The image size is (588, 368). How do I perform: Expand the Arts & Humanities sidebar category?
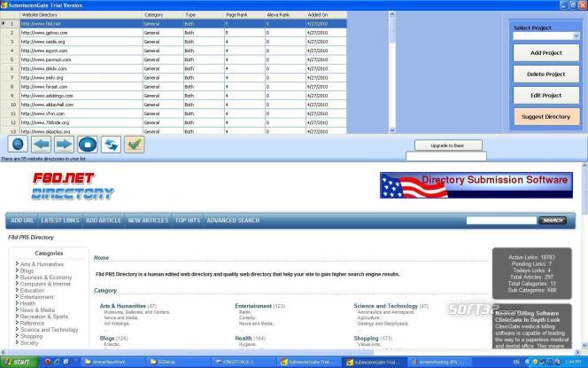43,264
